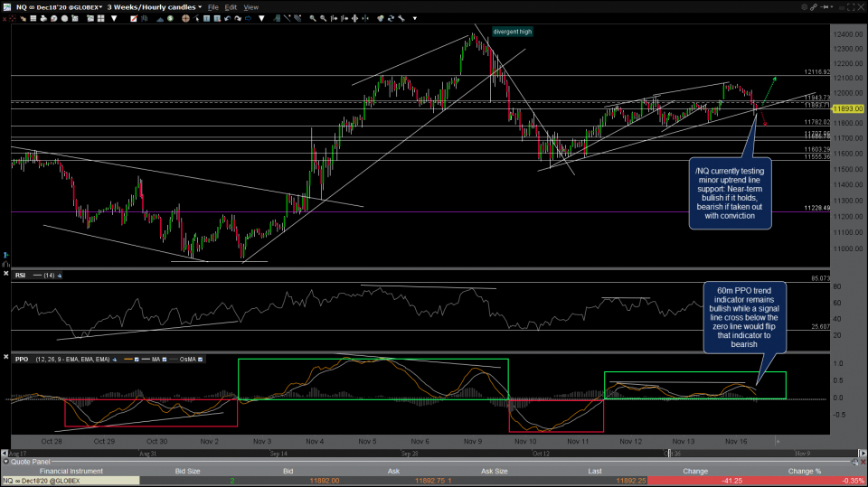The width and height of the screenshot is (868, 487).
Task: Click the Bid Size column header
Action: (188, 471)
